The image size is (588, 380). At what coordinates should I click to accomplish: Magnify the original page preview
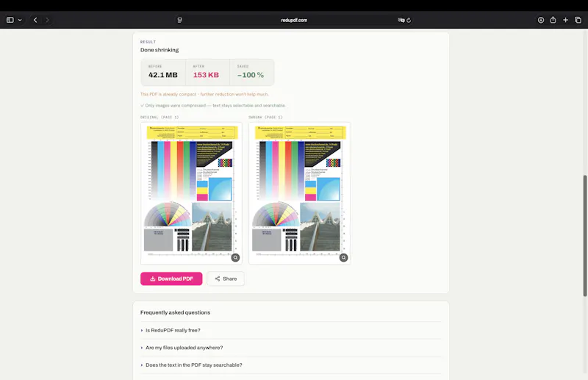[x=235, y=258]
